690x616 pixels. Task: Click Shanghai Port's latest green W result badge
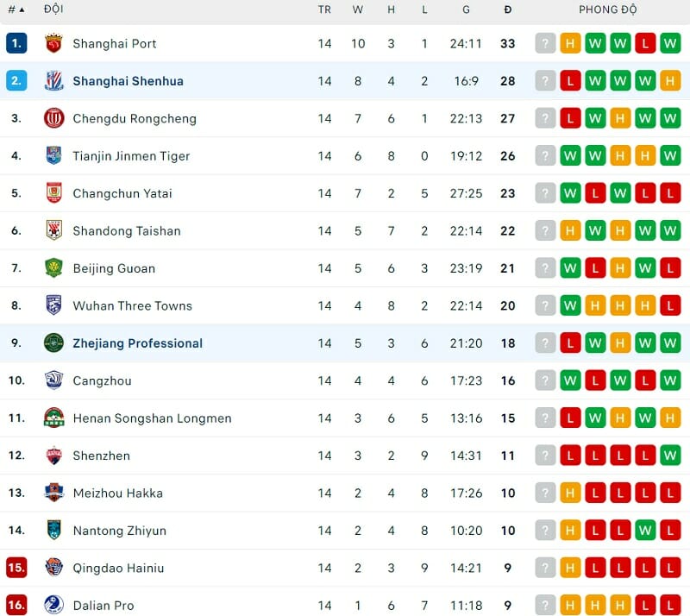pos(670,43)
